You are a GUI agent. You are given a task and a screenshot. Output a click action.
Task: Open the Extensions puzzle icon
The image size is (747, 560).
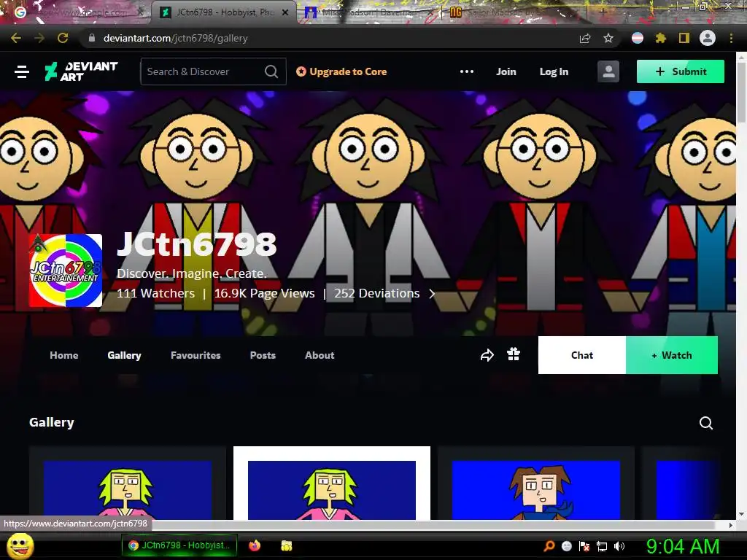point(661,38)
